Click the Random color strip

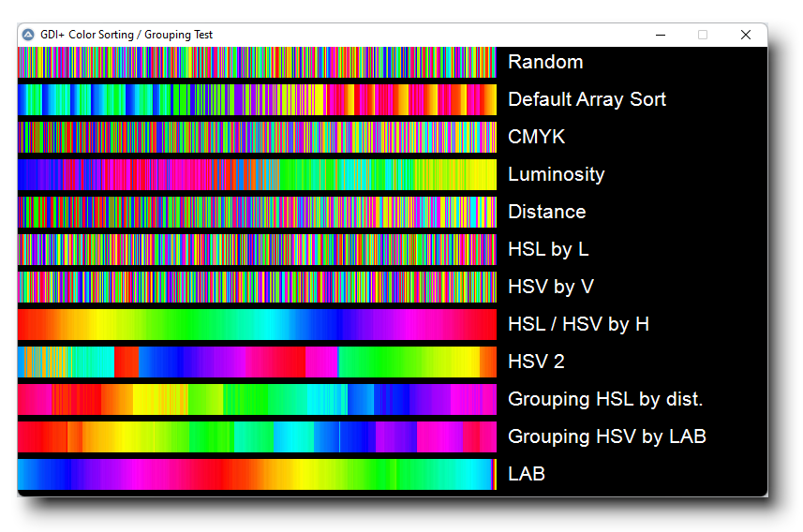(257, 62)
